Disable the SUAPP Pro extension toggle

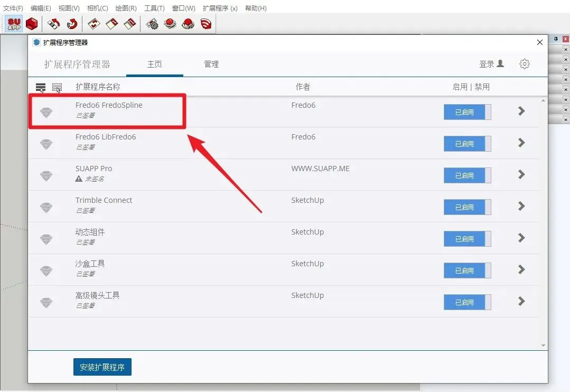[x=467, y=175]
